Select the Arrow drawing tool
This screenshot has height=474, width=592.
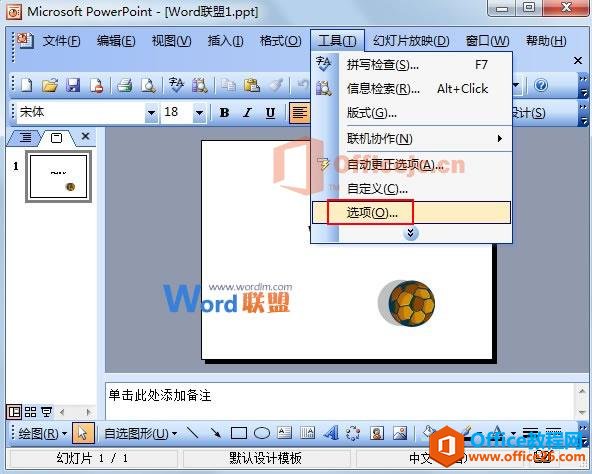pyautogui.click(x=216, y=433)
